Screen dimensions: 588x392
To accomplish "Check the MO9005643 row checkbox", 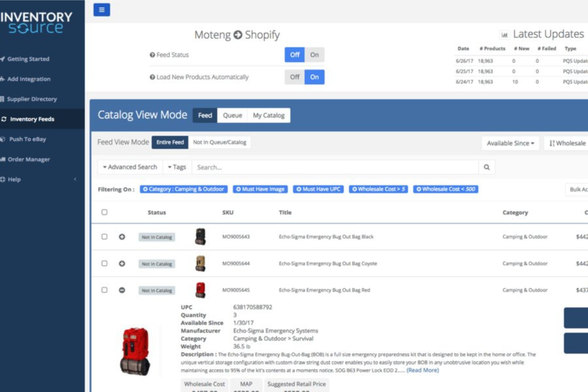I will 104,236.
